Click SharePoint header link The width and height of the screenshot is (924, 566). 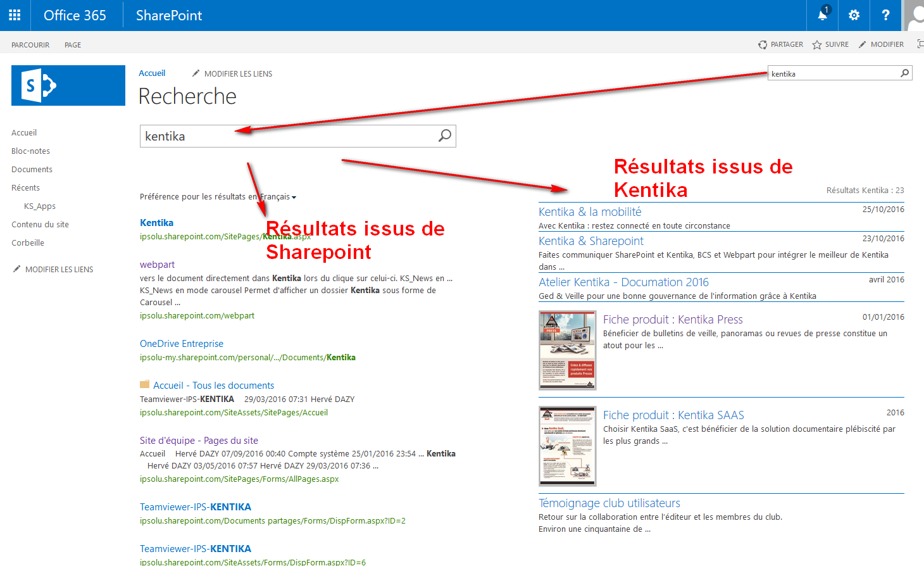click(x=169, y=15)
